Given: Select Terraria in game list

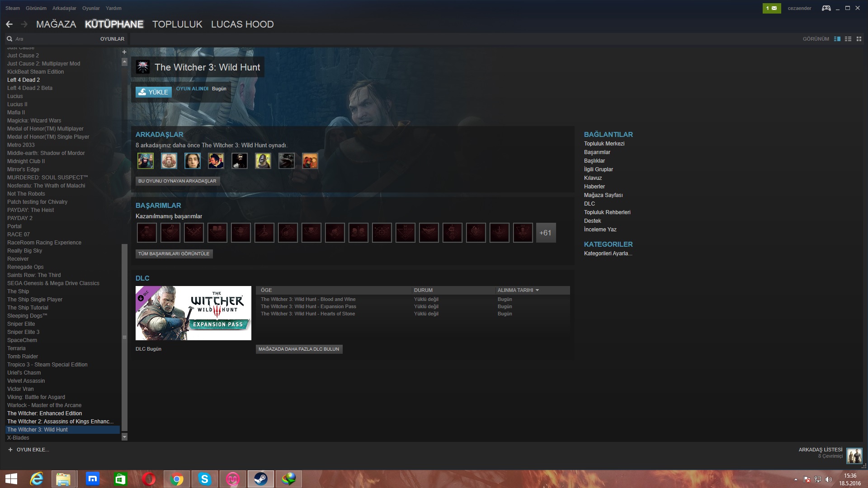Looking at the screenshot, I should (x=16, y=348).
